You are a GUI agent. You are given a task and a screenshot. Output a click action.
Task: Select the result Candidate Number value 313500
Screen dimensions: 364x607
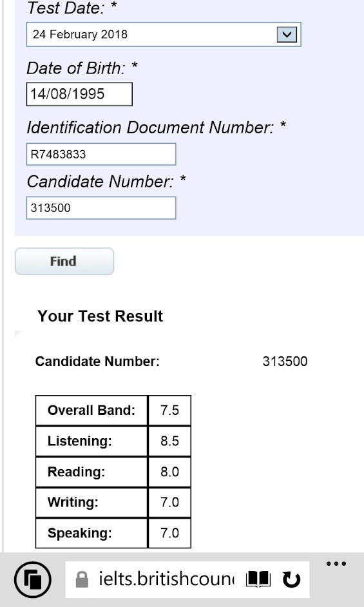point(285,361)
